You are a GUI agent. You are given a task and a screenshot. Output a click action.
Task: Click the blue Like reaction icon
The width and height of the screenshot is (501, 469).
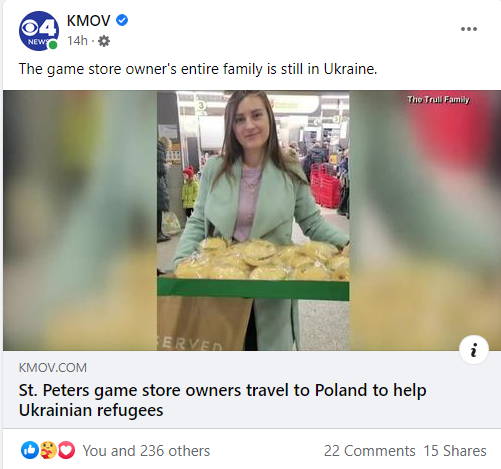click(x=30, y=450)
